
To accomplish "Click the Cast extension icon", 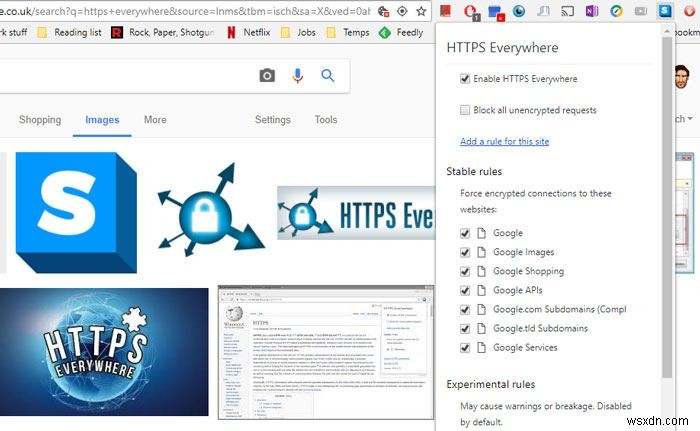I will click(x=567, y=11).
